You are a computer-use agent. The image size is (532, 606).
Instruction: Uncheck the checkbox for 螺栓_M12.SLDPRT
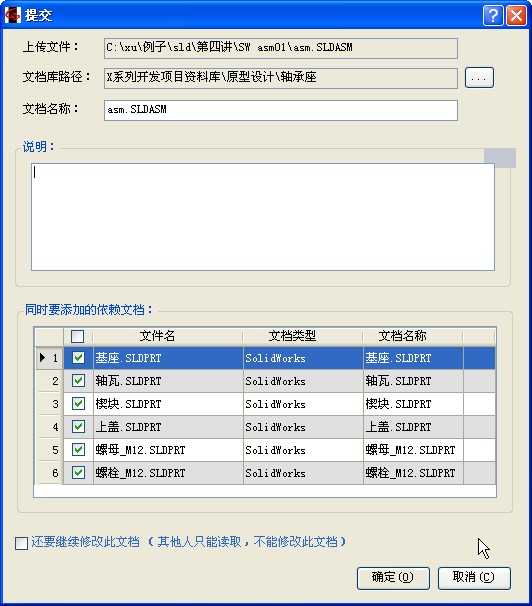[78, 473]
